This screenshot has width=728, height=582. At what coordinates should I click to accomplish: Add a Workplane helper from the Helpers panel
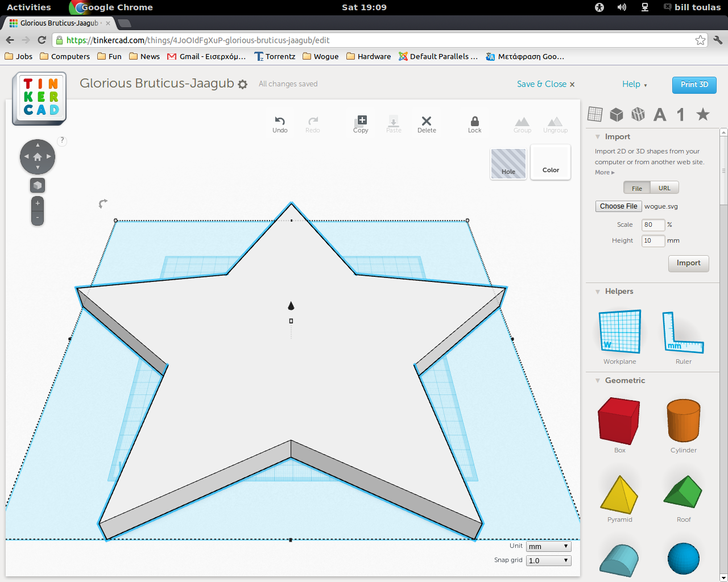pos(619,331)
